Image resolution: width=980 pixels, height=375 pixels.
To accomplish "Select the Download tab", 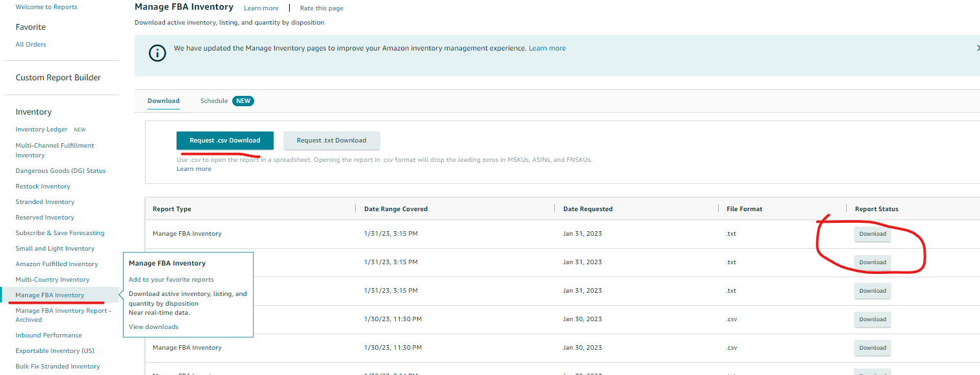I will click(x=164, y=101).
